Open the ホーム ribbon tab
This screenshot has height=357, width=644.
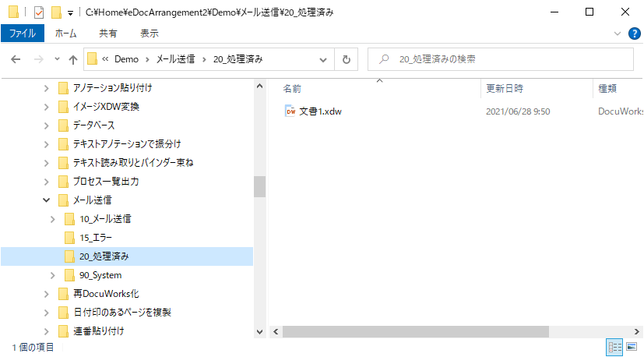65,34
